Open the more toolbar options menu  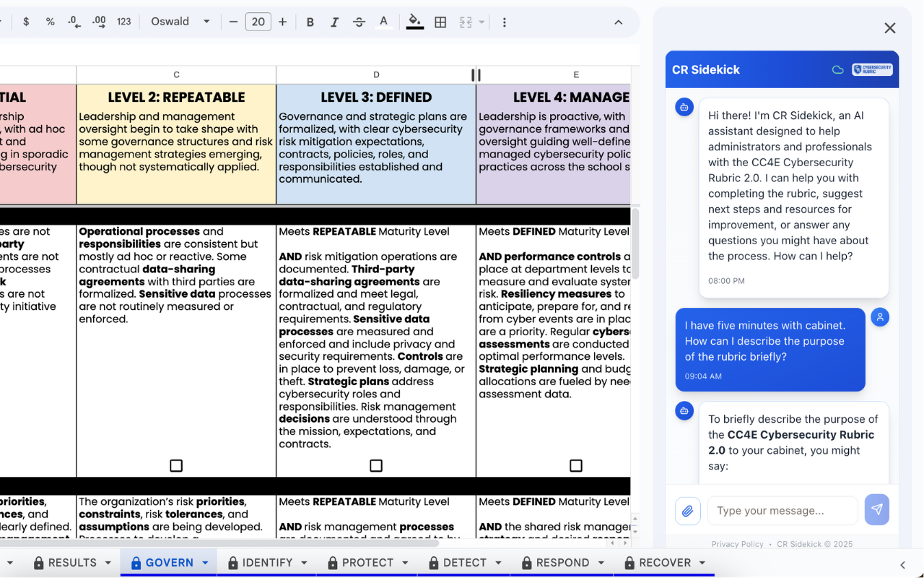pyautogui.click(x=504, y=22)
